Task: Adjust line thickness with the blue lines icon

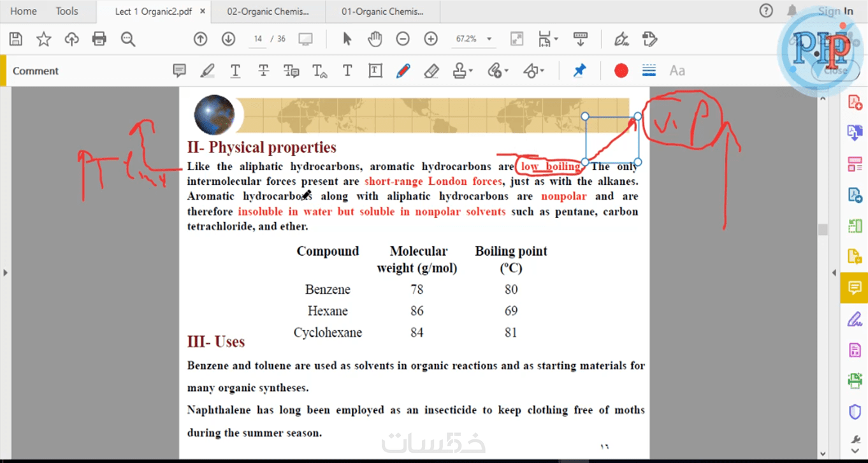Action: [649, 71]
